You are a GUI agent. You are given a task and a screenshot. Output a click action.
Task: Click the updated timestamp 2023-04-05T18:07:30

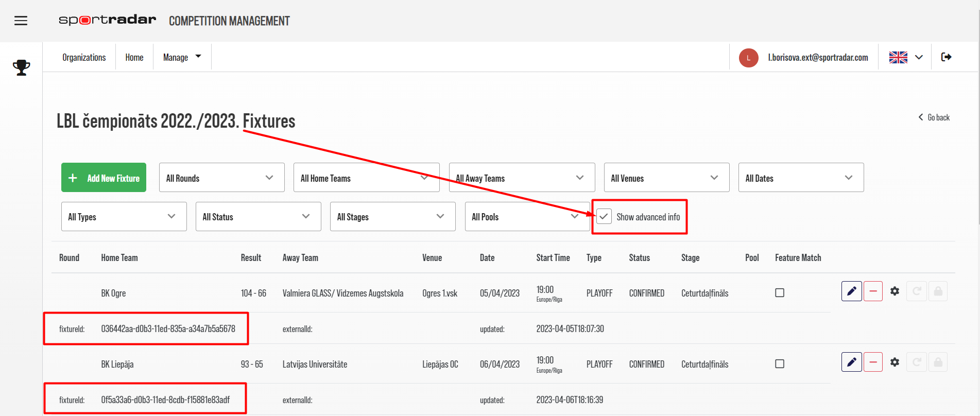click(570, 328)
